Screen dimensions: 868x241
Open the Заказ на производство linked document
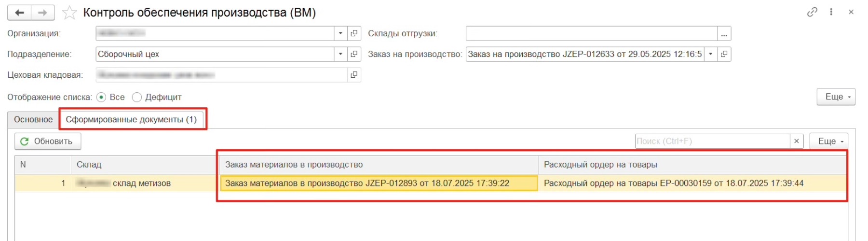(x=724, y=54)
